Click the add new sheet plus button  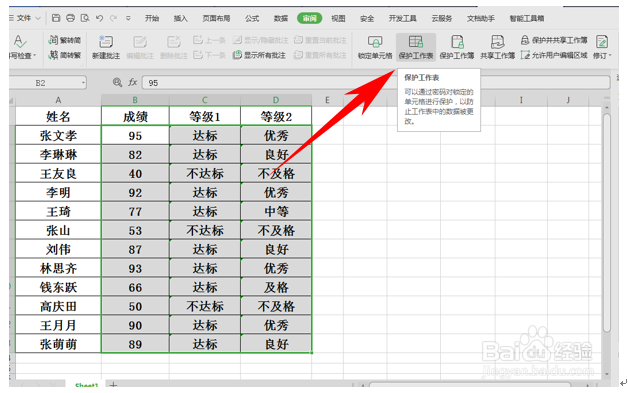coord(113,385)
